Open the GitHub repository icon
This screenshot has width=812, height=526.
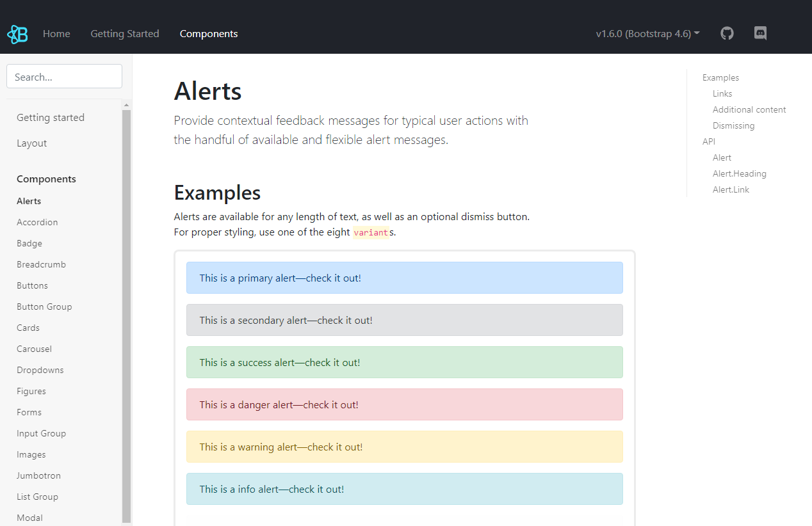click(727, 33)
